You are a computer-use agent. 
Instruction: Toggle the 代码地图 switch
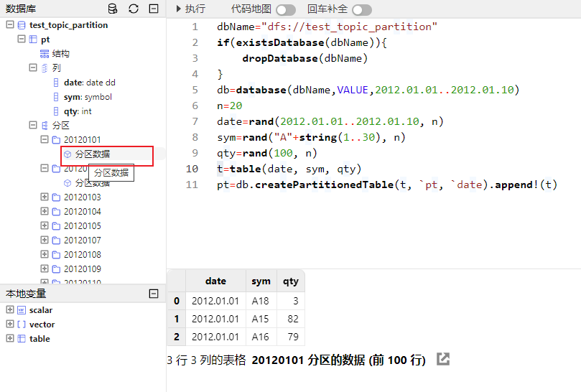pos(285,9)
